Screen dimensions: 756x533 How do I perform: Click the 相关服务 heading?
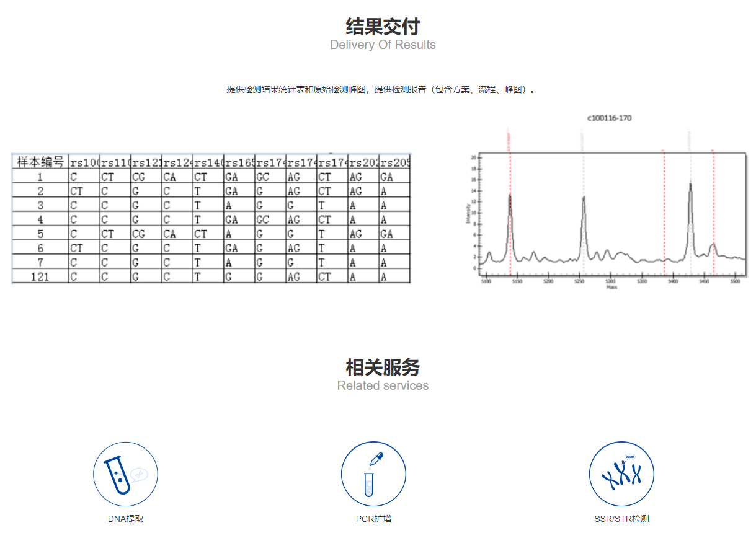[383, 367]
